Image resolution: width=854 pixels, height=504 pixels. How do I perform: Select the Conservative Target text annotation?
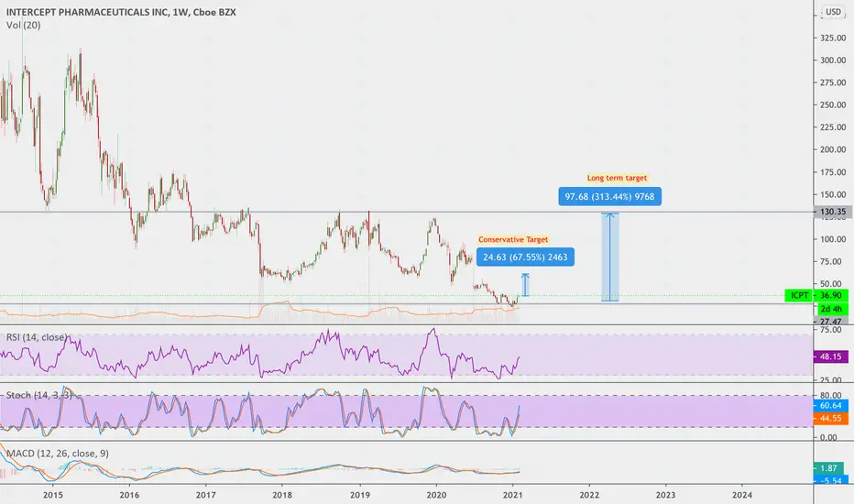click(x=513, y=239)
